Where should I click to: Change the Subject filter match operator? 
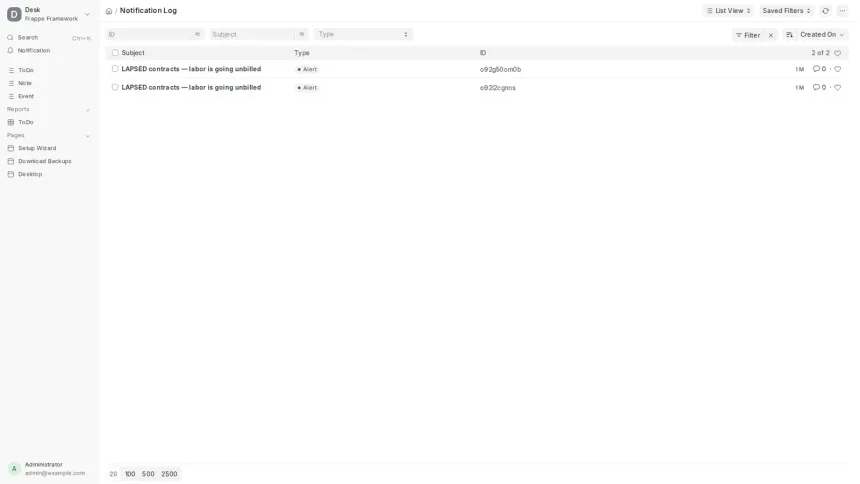point(302,35)
